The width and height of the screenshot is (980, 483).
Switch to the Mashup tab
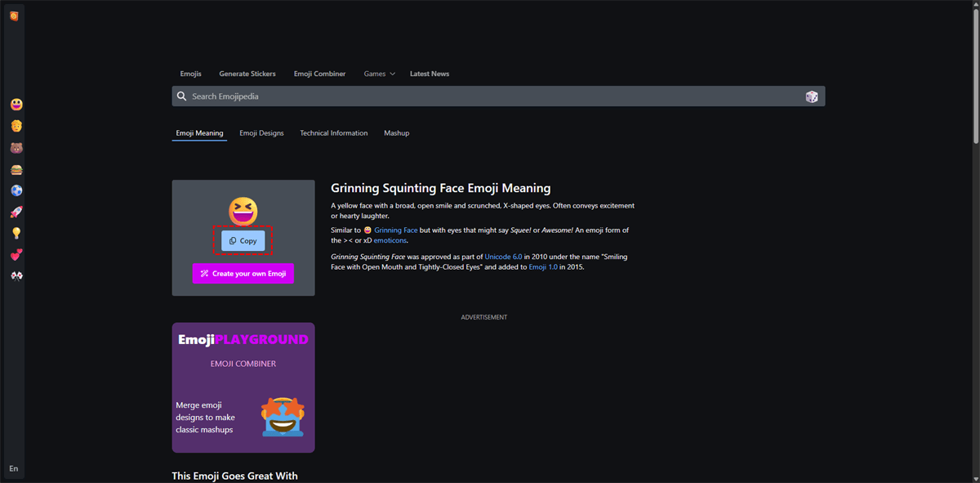tap(397, 133)
